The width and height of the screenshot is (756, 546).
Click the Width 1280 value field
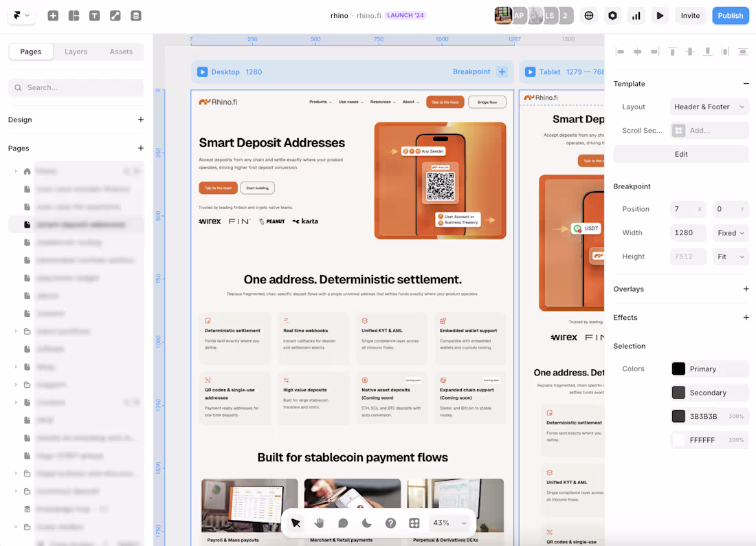[x=688, y=233]
